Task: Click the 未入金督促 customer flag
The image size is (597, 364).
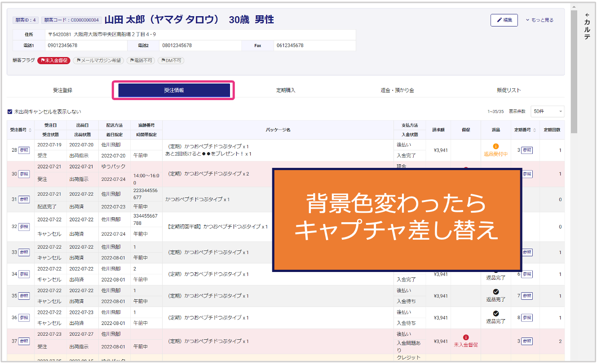Action: coord(54,61)
